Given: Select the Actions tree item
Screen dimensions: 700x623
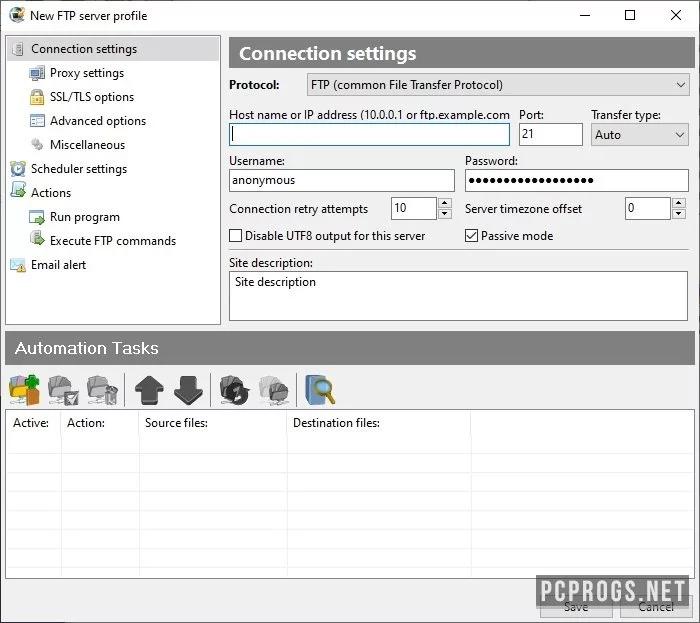Looking at the screenshot, I should coord(51,193).
